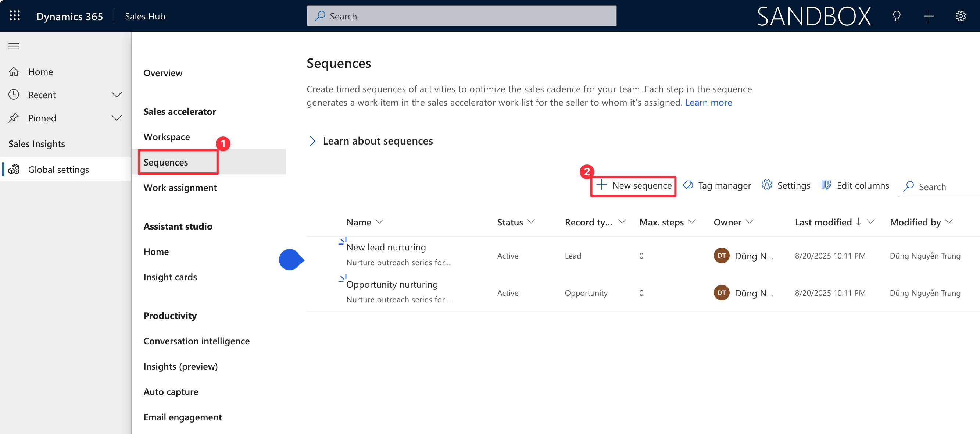
Task: Open Conversation intelligence settings page
Action: [196, 341]
